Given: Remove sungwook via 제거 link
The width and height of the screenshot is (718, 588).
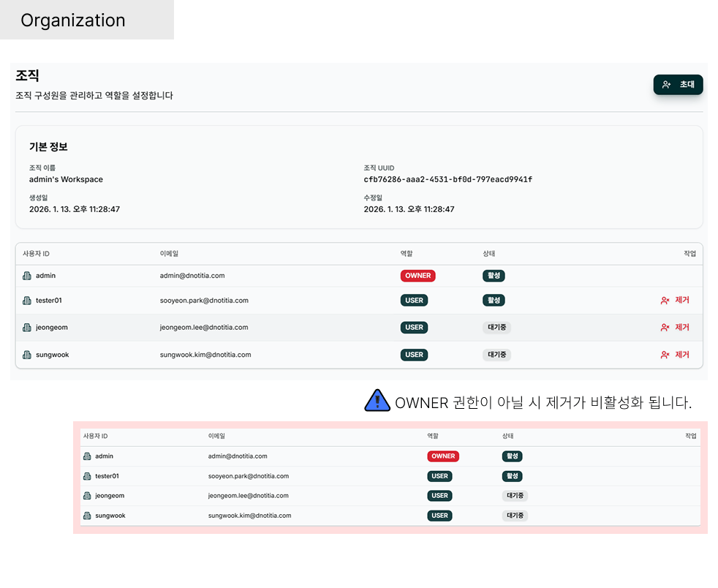Looking at the screenshot, I should pos(675,355).
